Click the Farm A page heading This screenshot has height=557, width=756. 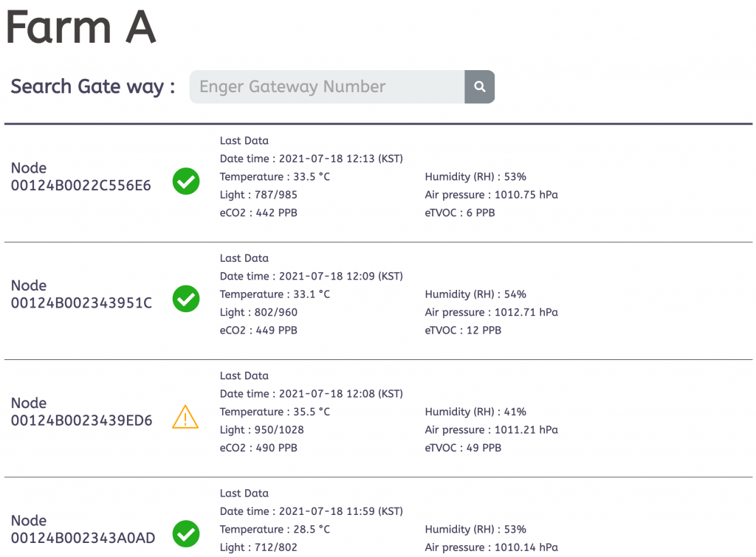click(80, 27)
